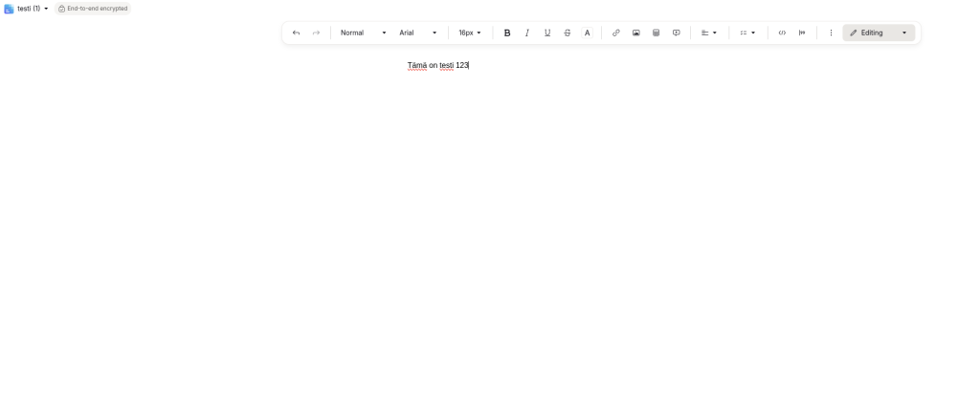Redo the last undone edit
This screenshot has width=980, height=394.
[x=316, y=33]
